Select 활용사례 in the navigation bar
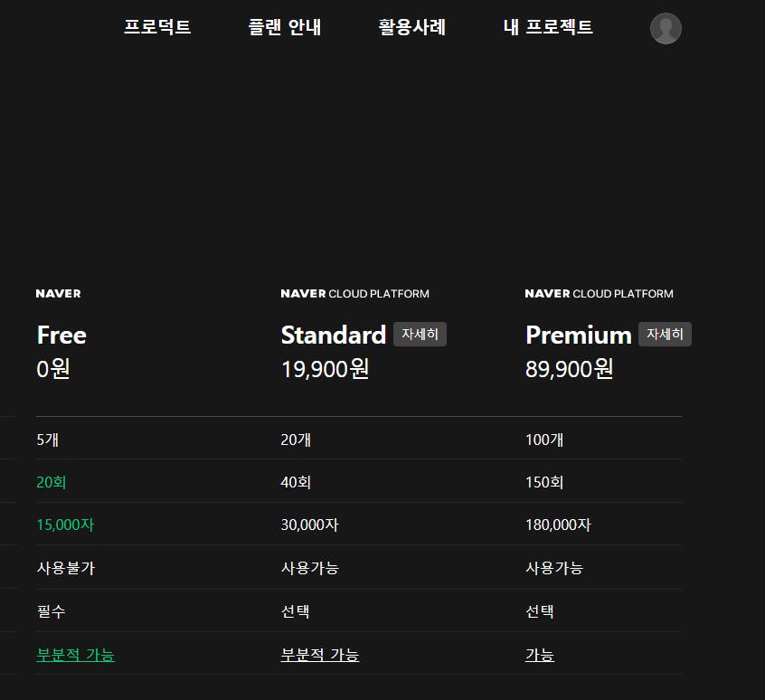The image size is (765, 700). point(412,27)
